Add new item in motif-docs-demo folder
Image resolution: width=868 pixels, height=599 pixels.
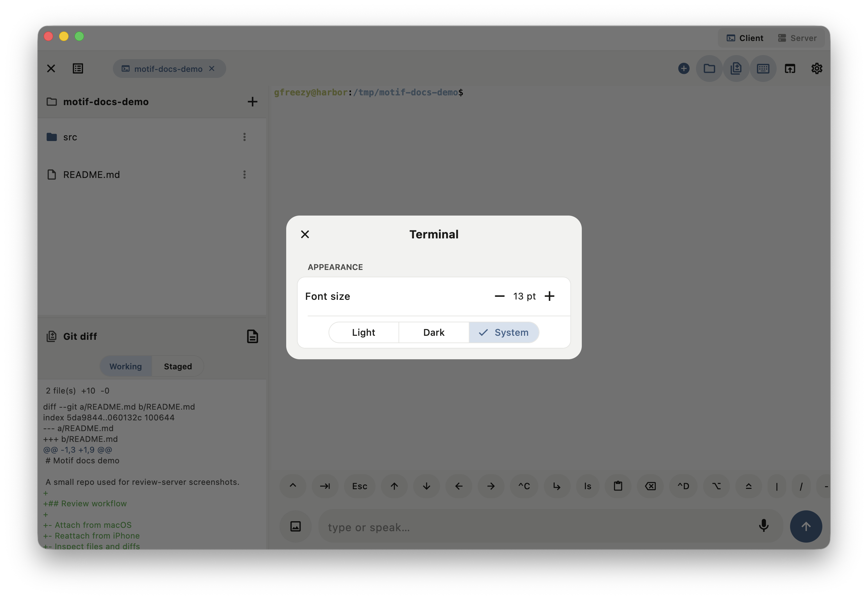(252, 101)
